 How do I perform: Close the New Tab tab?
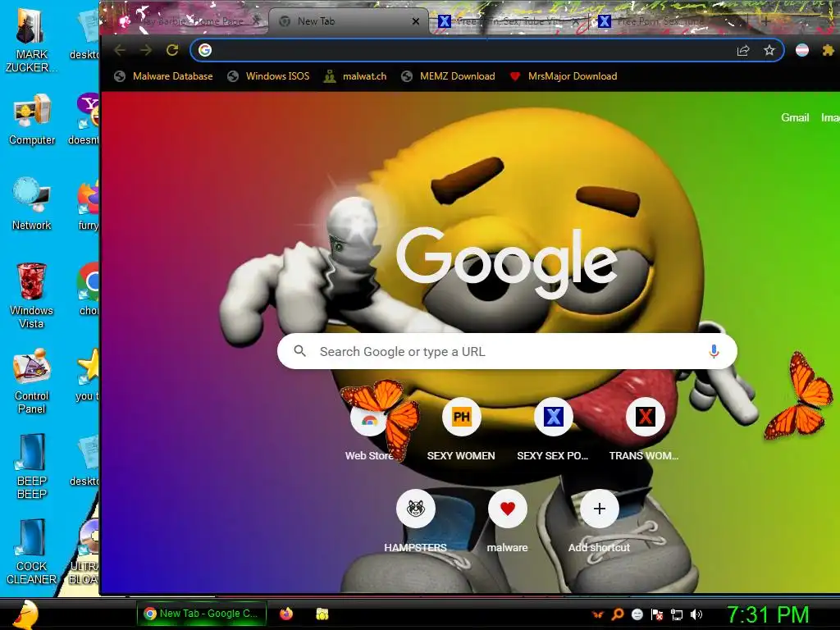pyautogui.click(x=416, y=21)
